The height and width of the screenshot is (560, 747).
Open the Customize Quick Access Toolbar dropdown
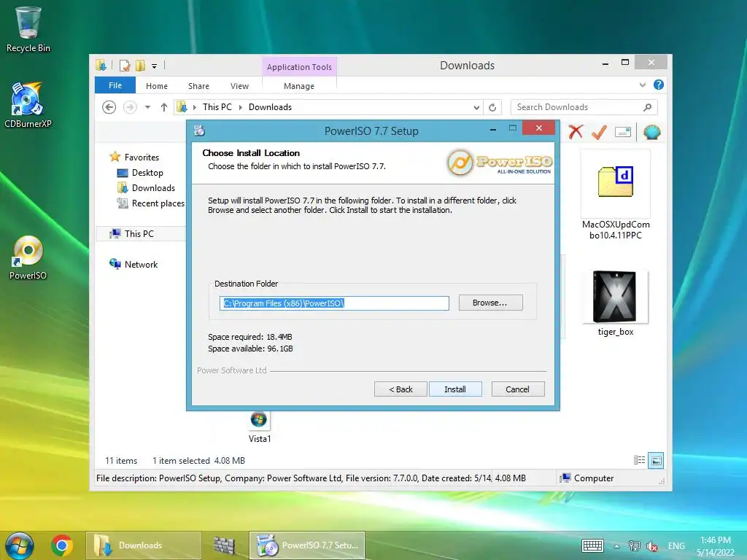coord(155,66)
